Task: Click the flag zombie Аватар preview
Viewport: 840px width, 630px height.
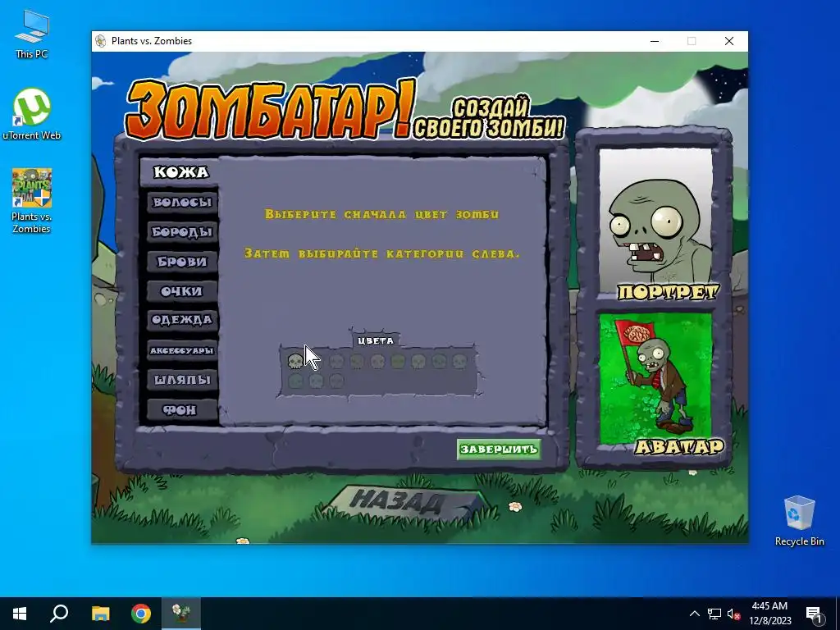Action: 655,379
